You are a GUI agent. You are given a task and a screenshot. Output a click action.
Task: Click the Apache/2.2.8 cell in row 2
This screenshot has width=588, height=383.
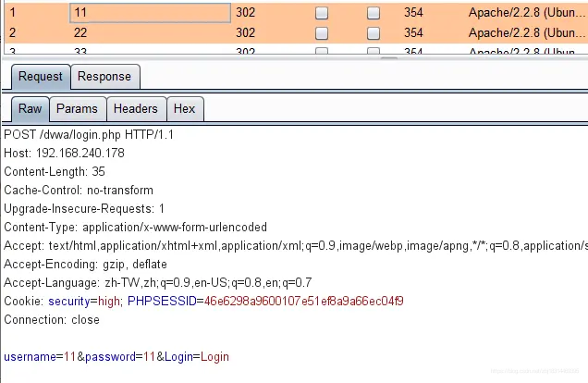pyautogui.click(x=526, y=33)
